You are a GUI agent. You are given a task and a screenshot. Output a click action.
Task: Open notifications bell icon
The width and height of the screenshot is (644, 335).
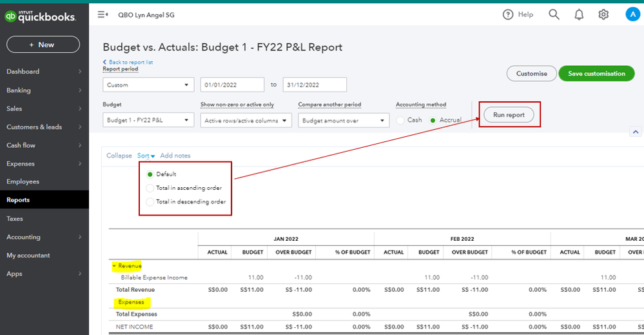click(x=579, y=15)
